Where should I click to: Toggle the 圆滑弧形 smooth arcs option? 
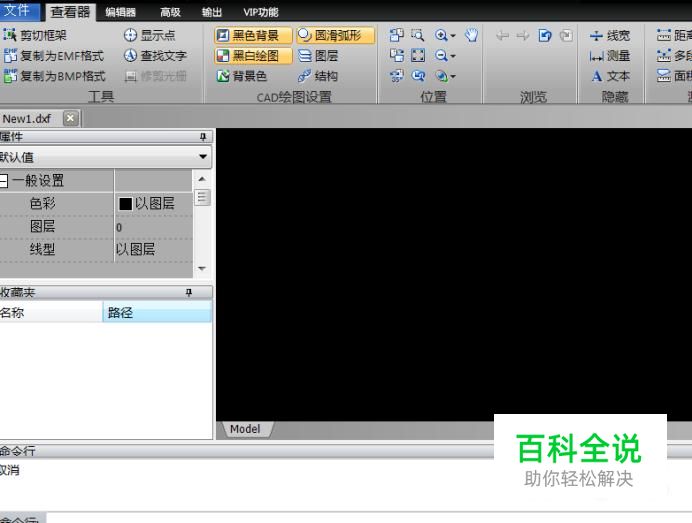tap(335, 35)
